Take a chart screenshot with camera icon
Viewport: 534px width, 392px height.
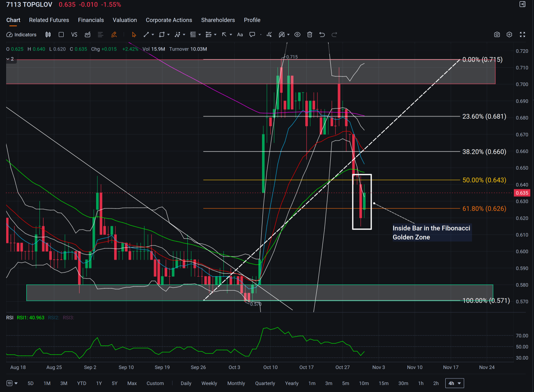tap(497, 35)
